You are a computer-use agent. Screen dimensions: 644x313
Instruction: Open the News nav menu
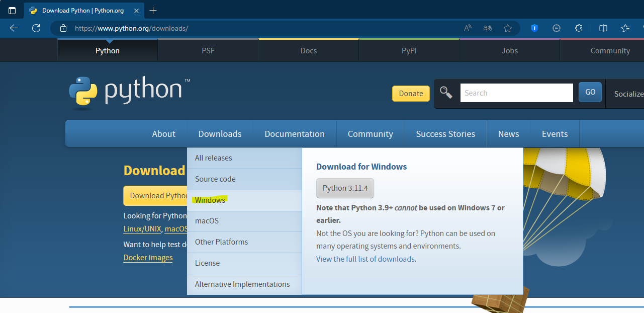[x=509, y=134]
